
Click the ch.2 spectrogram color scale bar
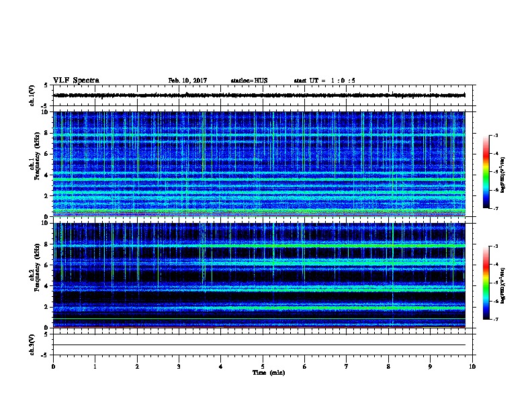tap(486, 283)
